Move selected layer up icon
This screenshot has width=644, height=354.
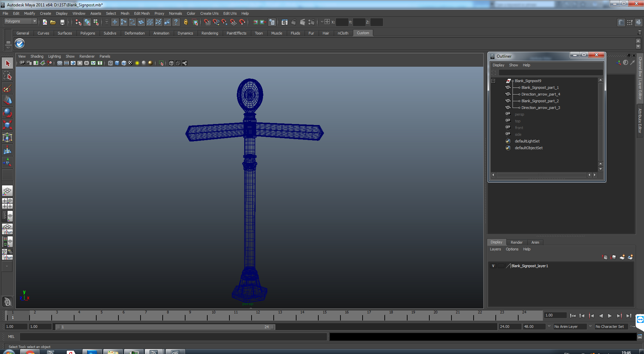pyautogui.click(x=605, y=257)
